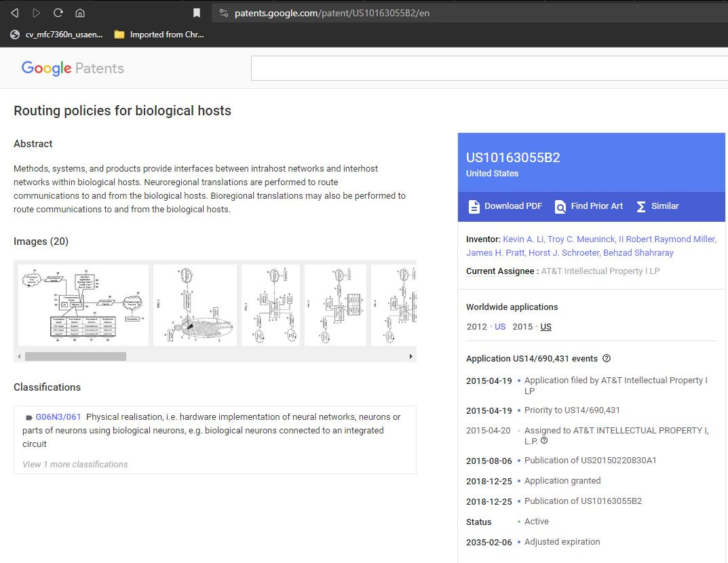Click Worldwide applications heading
The width and height of the screenshot is (728, 563).
point(512,307)
